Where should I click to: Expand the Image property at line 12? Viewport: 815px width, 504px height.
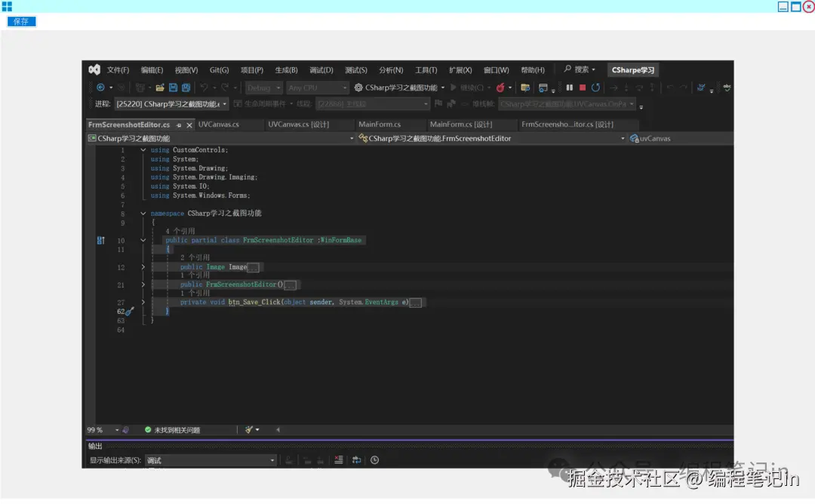point(143,266)
